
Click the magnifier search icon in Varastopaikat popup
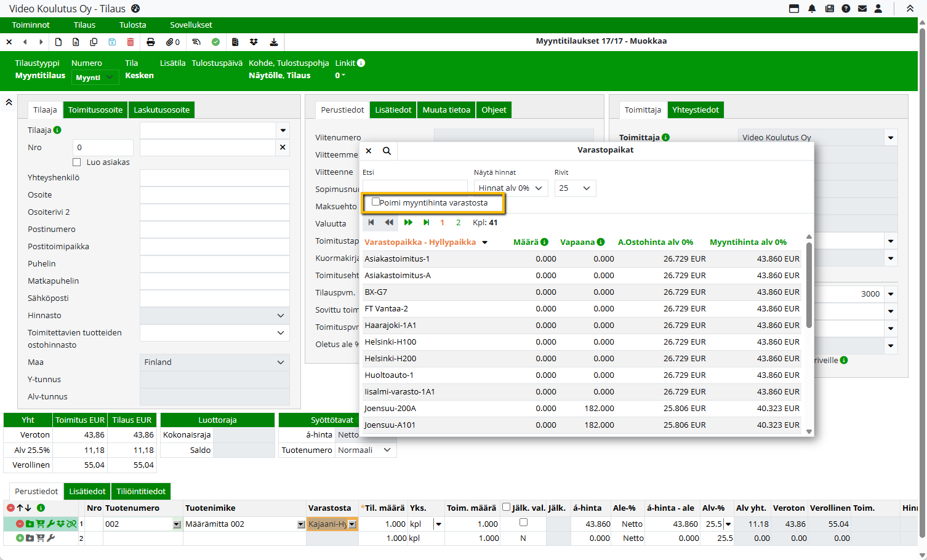[x=387, y=151]
